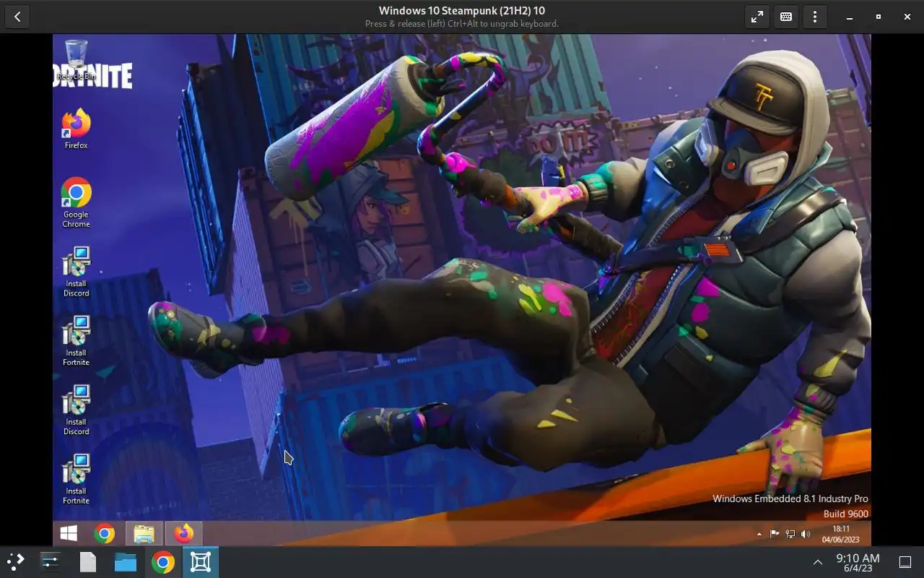Open the keyboard shortcuts button in the header

(x=786, y=17)
